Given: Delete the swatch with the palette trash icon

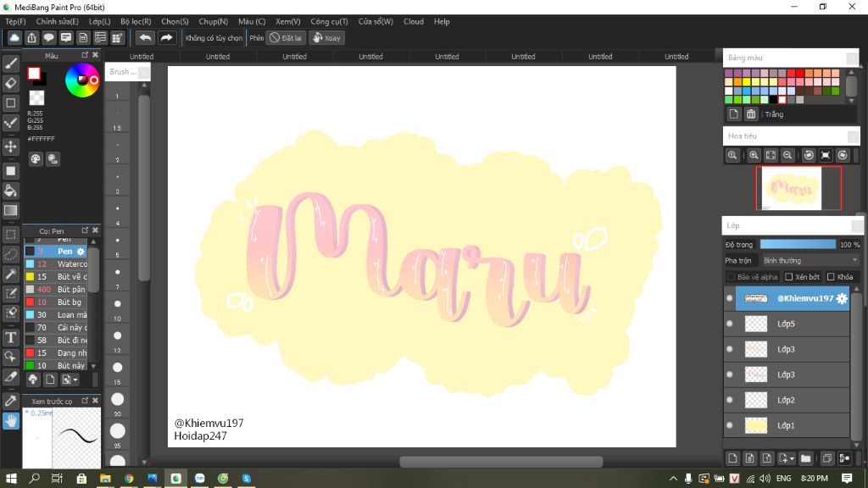Looking at the screenshot, I should click(x=751, y=114).
